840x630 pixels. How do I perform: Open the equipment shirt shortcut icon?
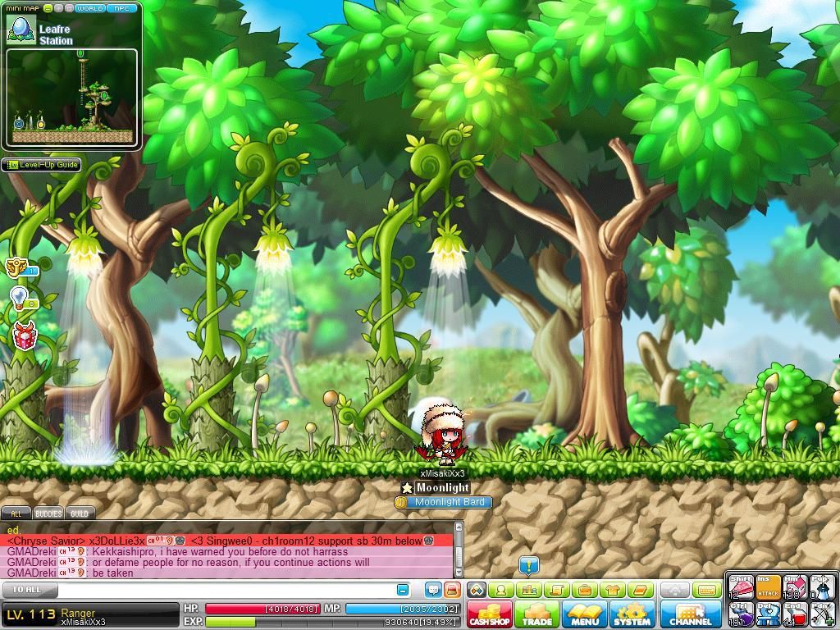point(613,590)
